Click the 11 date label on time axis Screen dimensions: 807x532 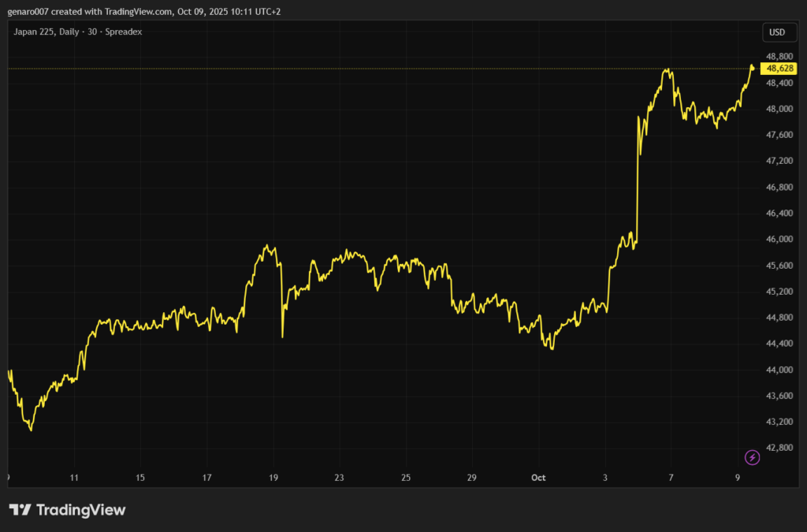73,478
